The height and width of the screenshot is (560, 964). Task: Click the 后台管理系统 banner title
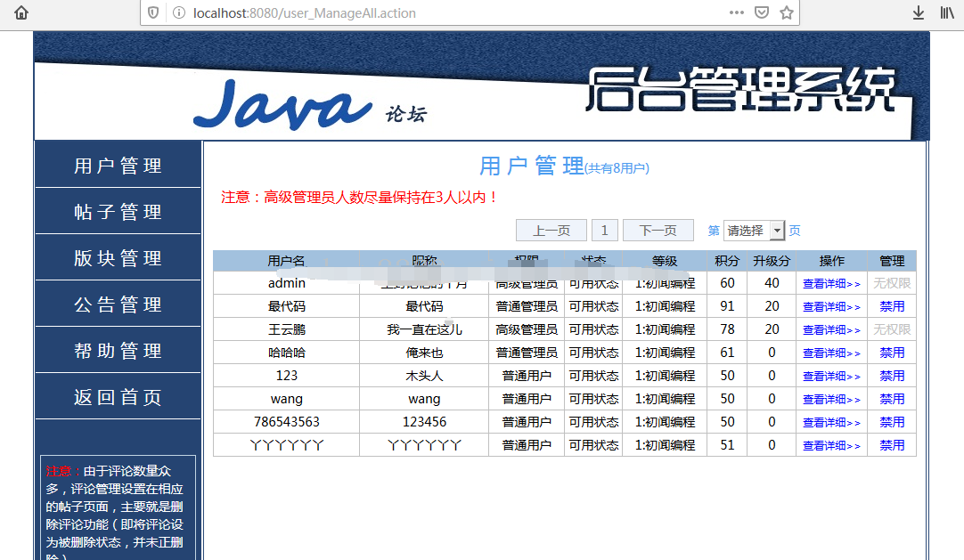741,90
